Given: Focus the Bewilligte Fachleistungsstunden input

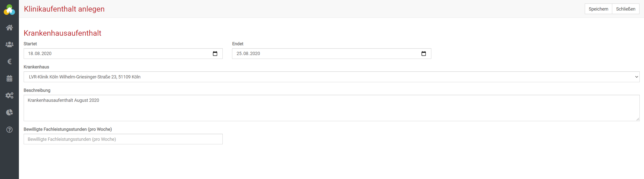Looking at the screenshot, I should (123, 139).
